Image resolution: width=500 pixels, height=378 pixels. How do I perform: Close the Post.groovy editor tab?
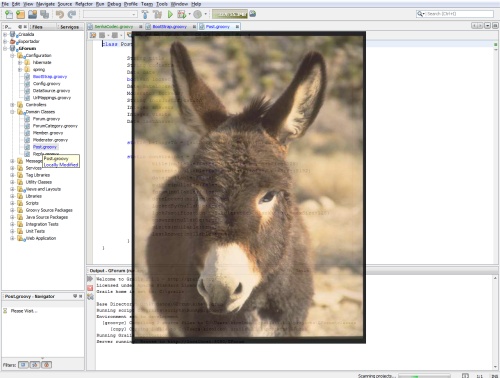coord(237,27)
